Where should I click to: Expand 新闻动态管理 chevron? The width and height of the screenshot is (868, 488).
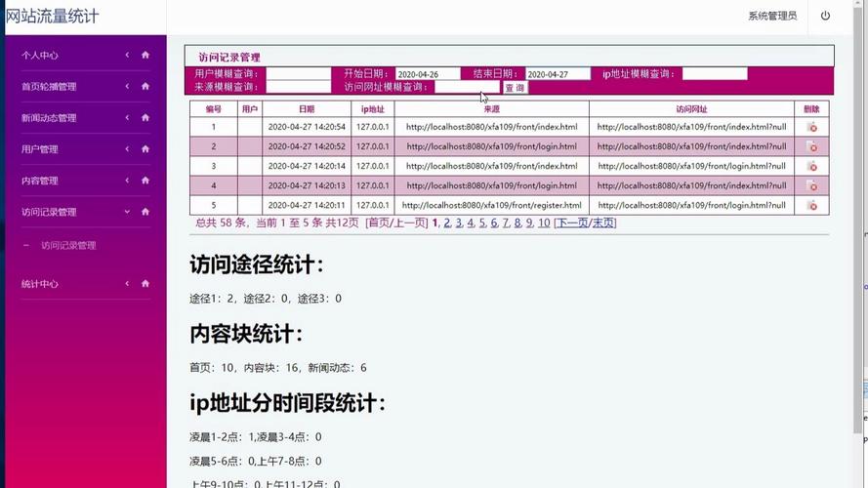[x=127, y=117]
